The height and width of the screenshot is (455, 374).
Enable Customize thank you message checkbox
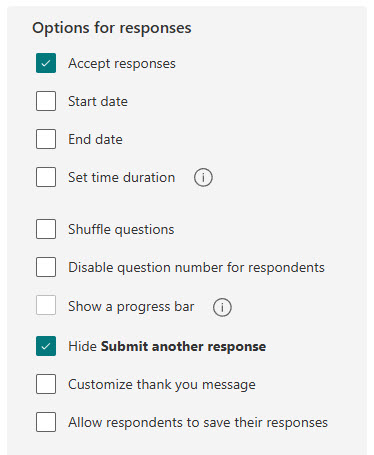tap(46, 384)
